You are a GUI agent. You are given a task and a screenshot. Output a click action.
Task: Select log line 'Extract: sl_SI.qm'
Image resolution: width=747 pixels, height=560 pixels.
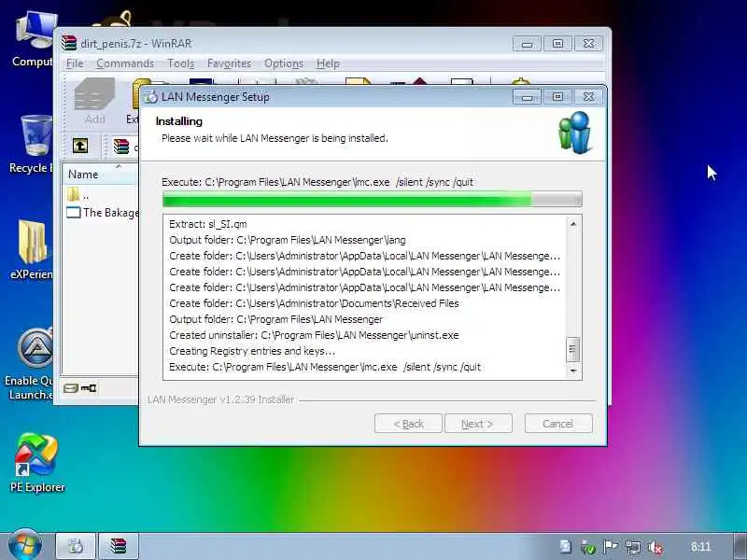pos(207,224)
